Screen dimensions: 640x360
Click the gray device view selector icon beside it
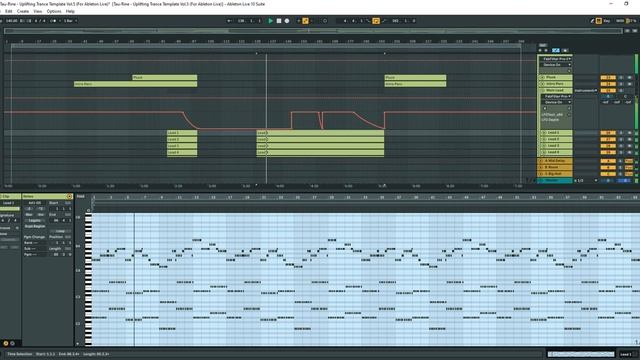(12, 343)
